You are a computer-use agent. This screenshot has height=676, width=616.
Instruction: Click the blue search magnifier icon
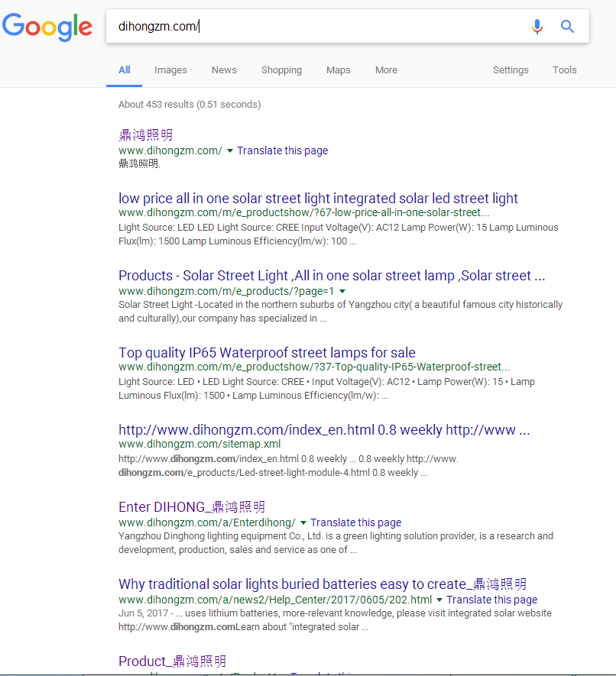click(567, 26)
